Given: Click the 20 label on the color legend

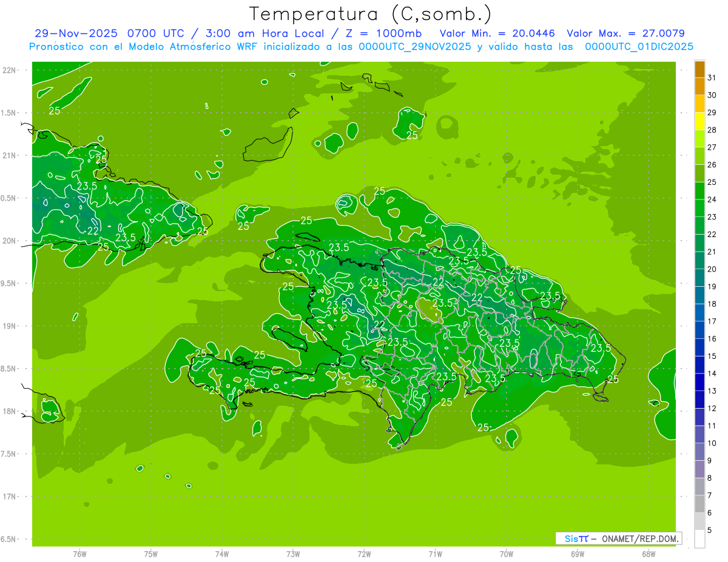Looking at the screenshot, I should click(712, 269).
